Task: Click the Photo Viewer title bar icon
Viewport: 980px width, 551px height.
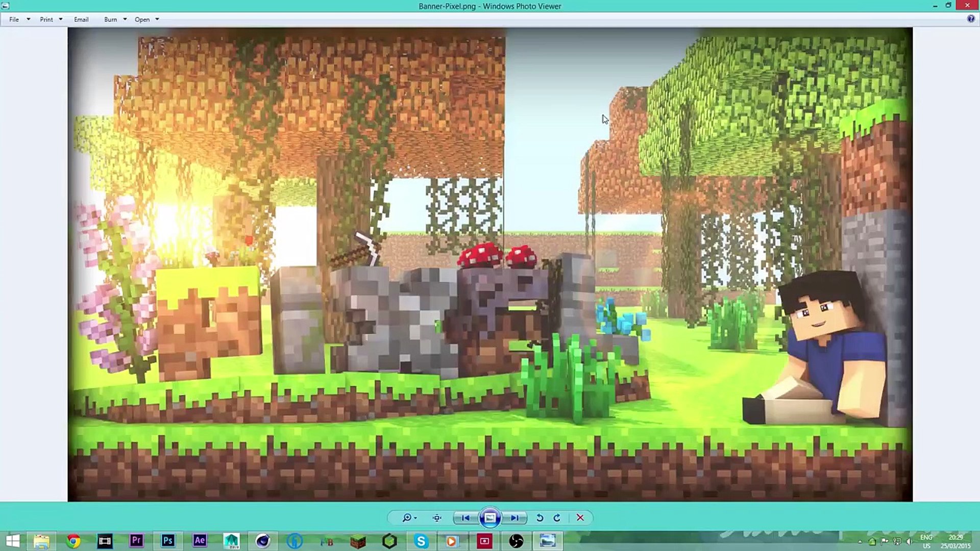Action: click(5, 6)
